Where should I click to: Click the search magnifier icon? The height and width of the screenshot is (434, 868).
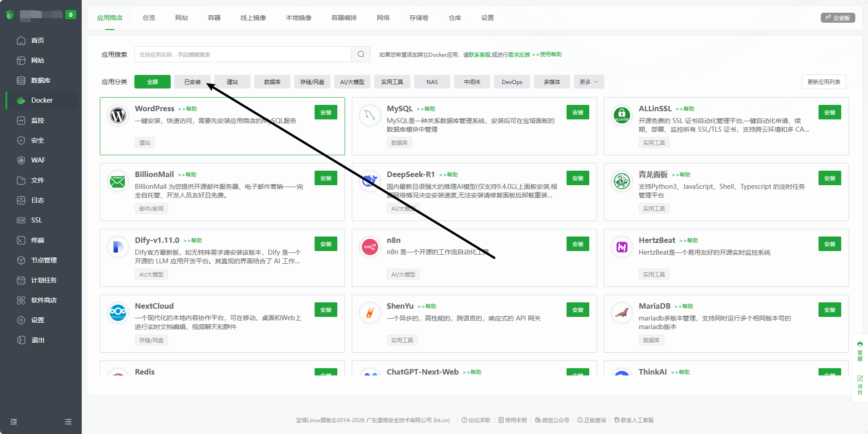361,54
